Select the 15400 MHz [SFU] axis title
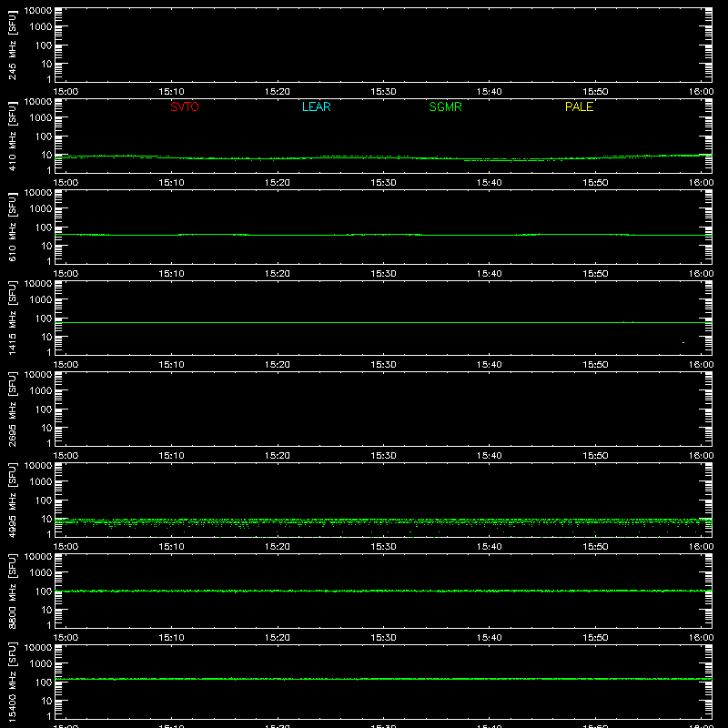The image size is (728, 728). point(12,682)
